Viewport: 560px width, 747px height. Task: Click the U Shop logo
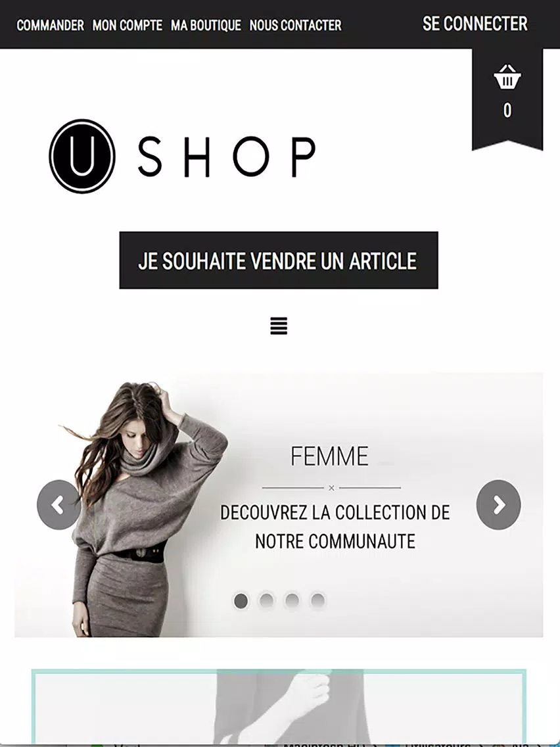(182, 157)
